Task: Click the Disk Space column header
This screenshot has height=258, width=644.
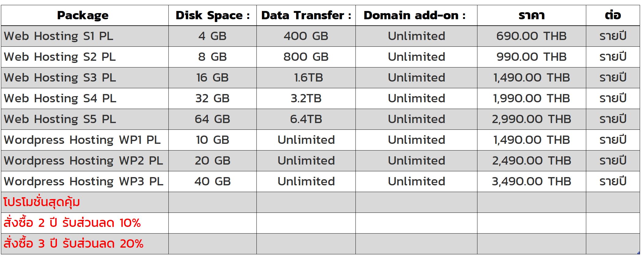Action: 212,15
